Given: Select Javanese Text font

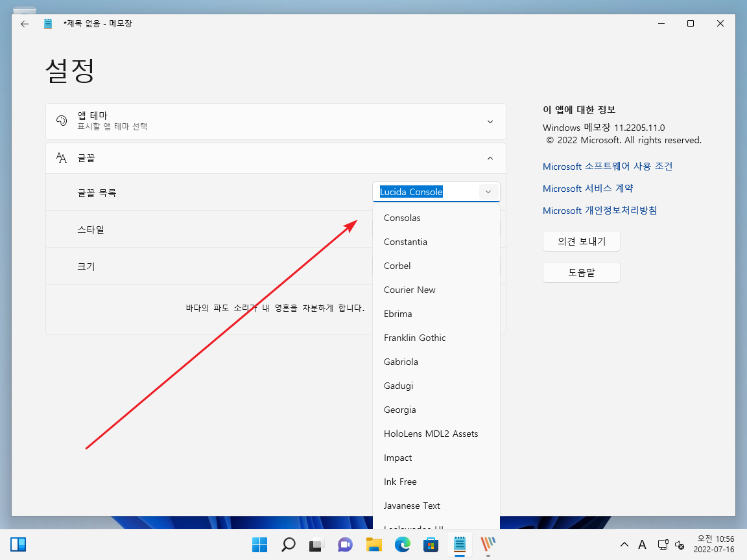Looking at the screenshot, I should coord(436,506).
